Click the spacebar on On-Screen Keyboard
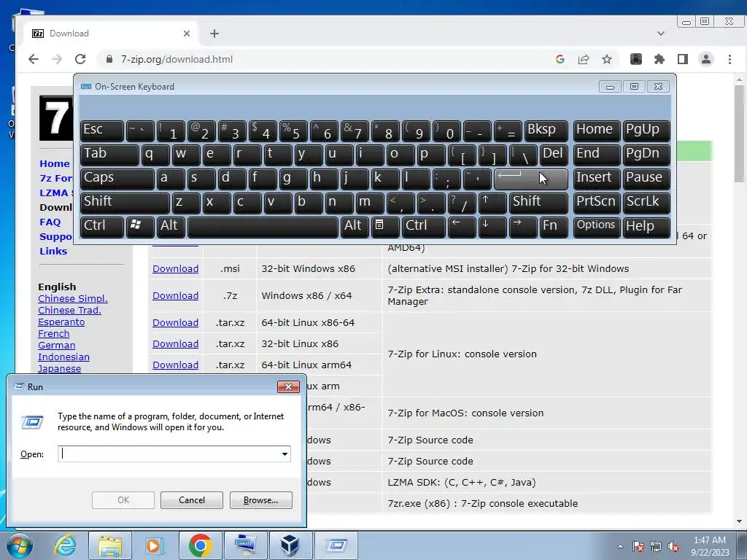Image resolution: width=747 pixels, height=560 pixels. [x=263, y=226]
